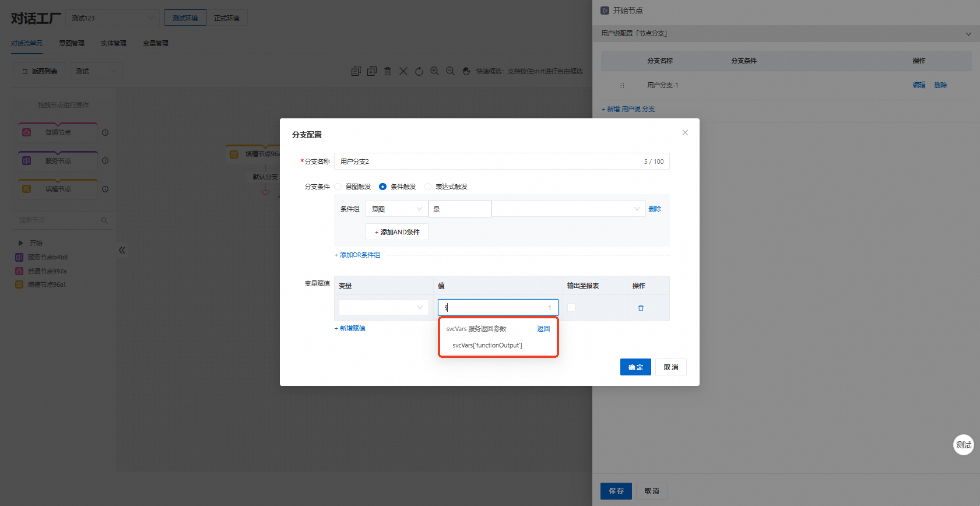Click the 是 operator field
The image size is (980, 506).
[460, 209]
